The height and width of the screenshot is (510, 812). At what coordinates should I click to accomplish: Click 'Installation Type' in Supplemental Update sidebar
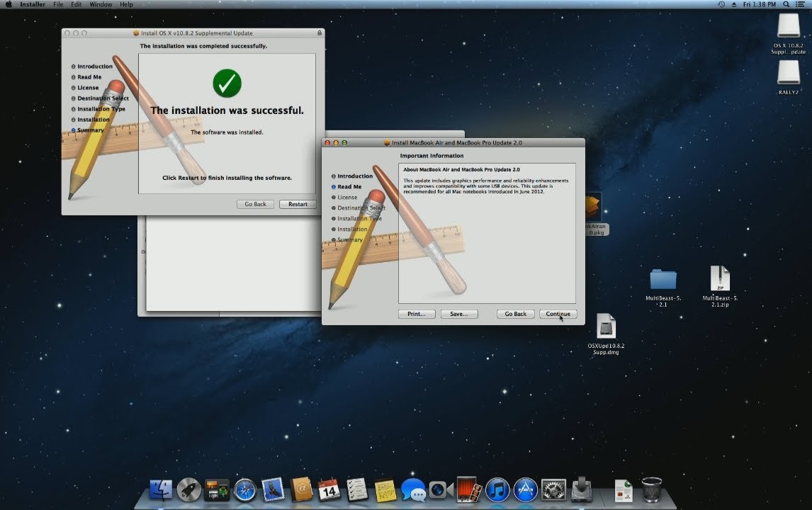[101, 109]
